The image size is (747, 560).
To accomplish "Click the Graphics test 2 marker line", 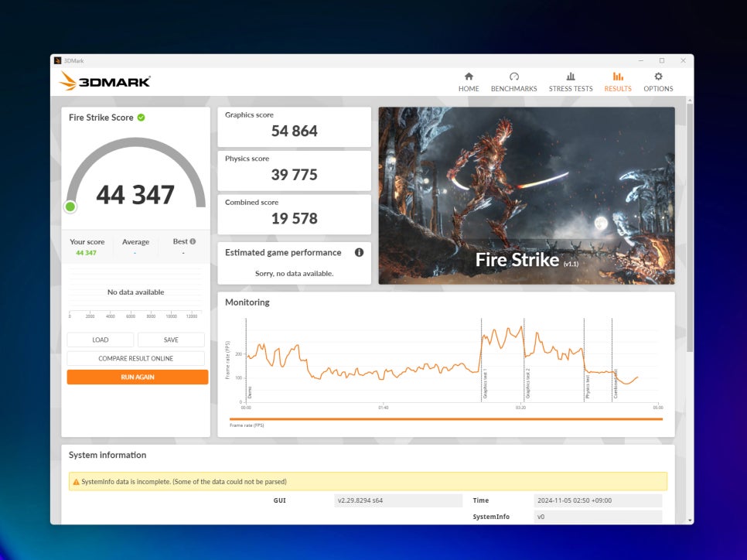I will point(524,360).
